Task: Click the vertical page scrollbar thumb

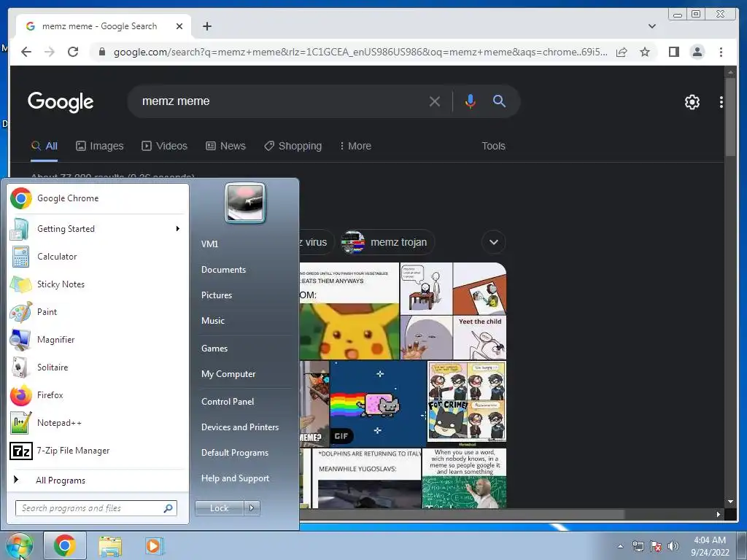Action: tap(730, 117)
